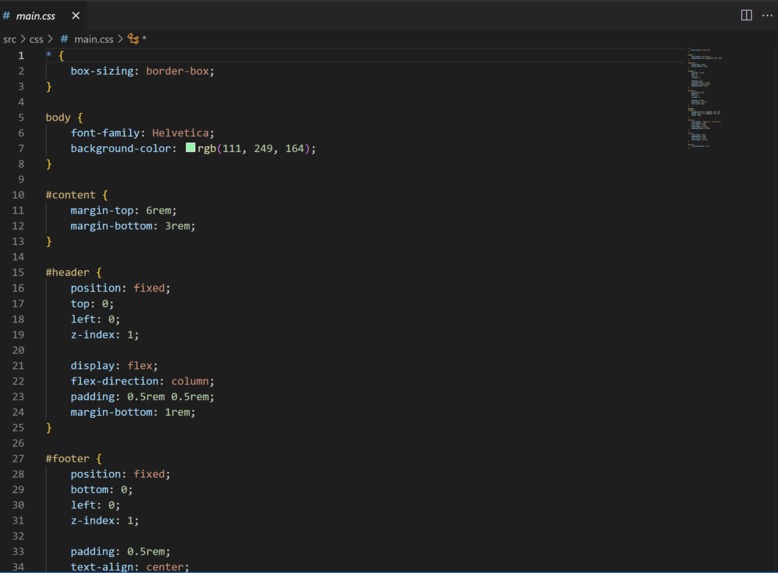778x573 pixels.
Task: Click the #content selector
Action: click(70, 195)
